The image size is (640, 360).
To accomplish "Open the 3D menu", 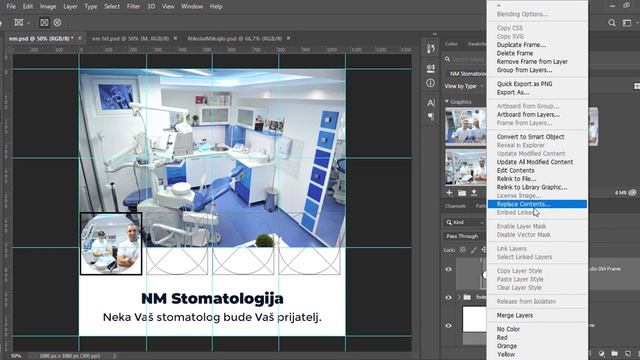I will pyautogui.click(x=151, y=7).
